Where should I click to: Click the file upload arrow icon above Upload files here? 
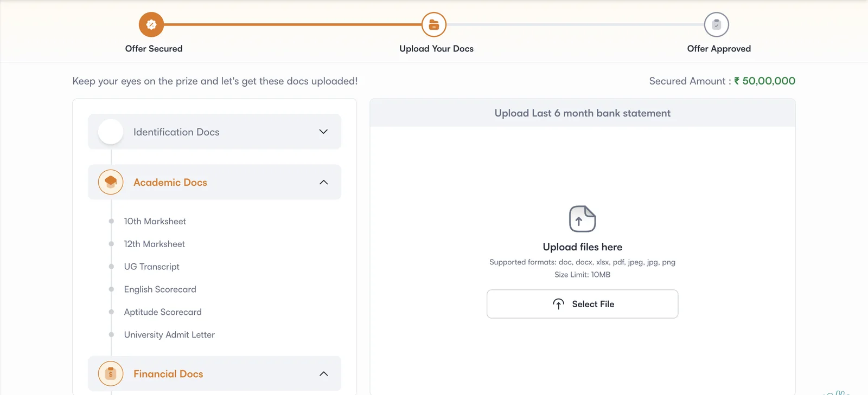pos(583,219)
